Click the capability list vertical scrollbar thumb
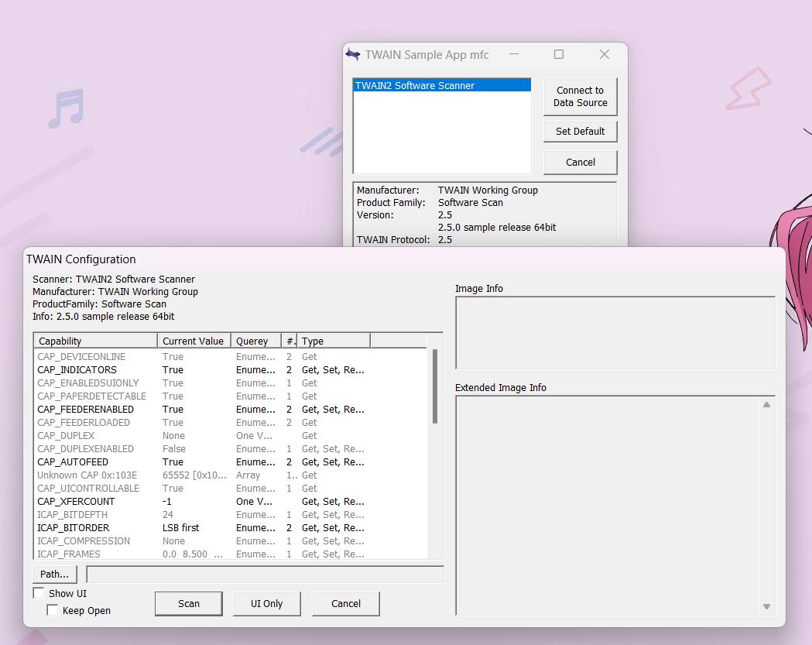This screenshot has width=812, height=645. click(435, 386)
